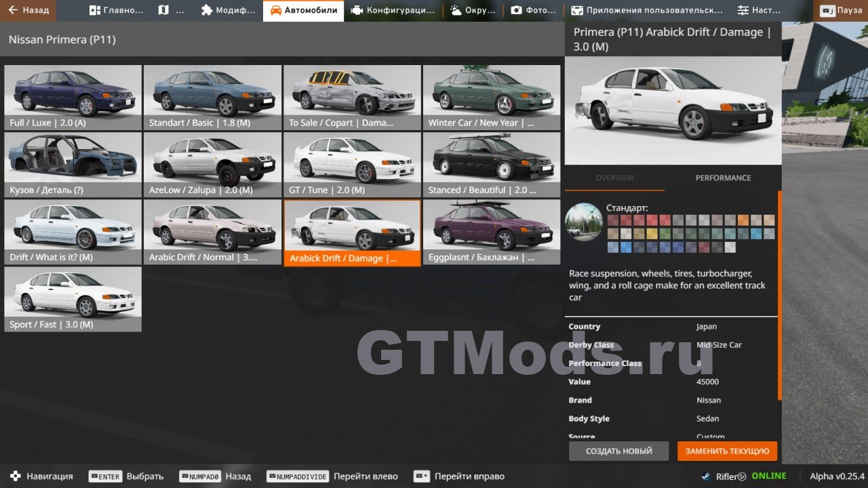Select the highlighted Arabick Drift / Damage configuration
This screenshot has height=488, width=868.
click(352, 232)
